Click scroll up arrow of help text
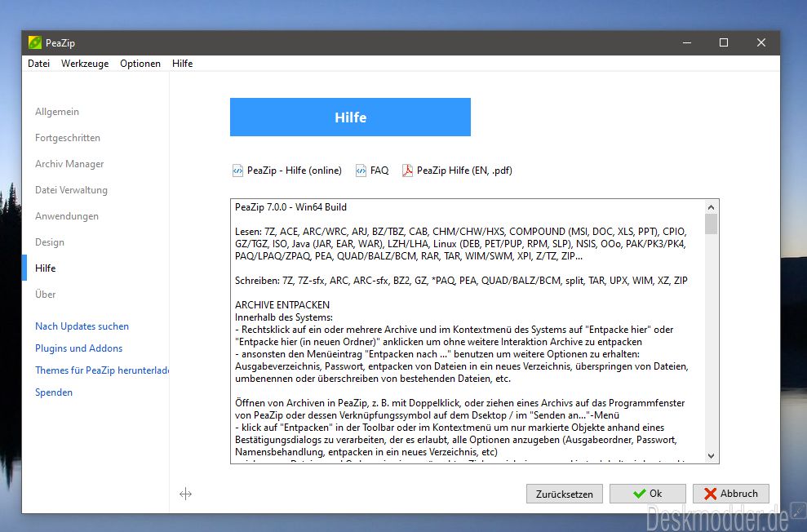This screenshot has height=532, width=807. (x=711, y=207)
